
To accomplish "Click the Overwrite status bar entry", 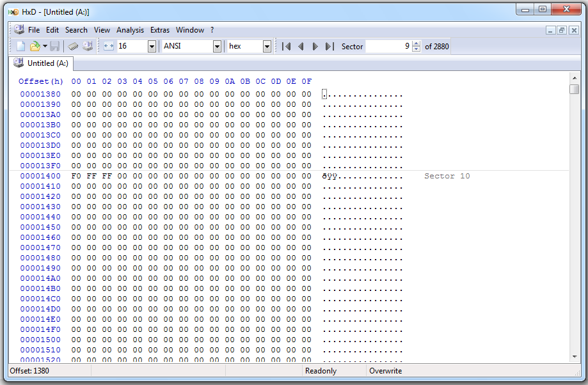I will (x=386, y=371).
